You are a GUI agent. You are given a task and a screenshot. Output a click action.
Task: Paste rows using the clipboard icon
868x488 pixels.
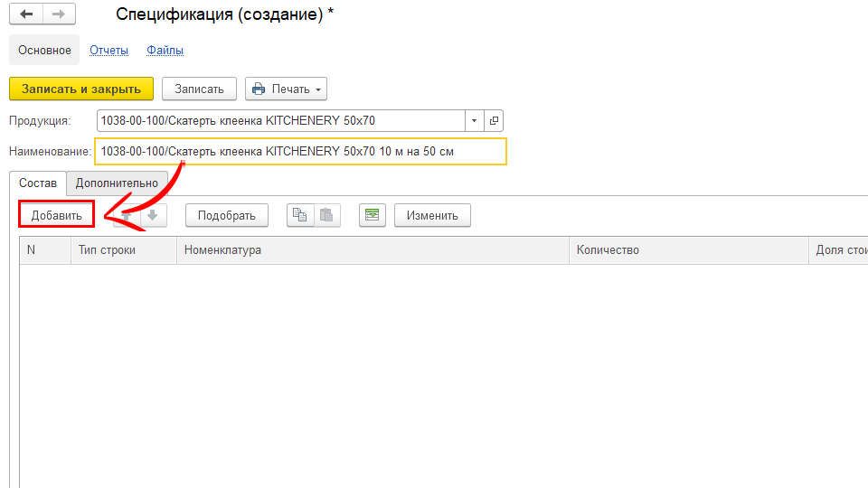(326, 215)
